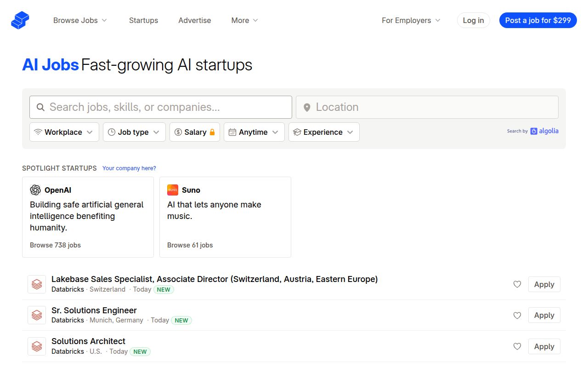Open the Lakebase Sales Specialist job title
Image resolution: width=588 pixels, height=368 pixels.
click(x=215, y=279)
